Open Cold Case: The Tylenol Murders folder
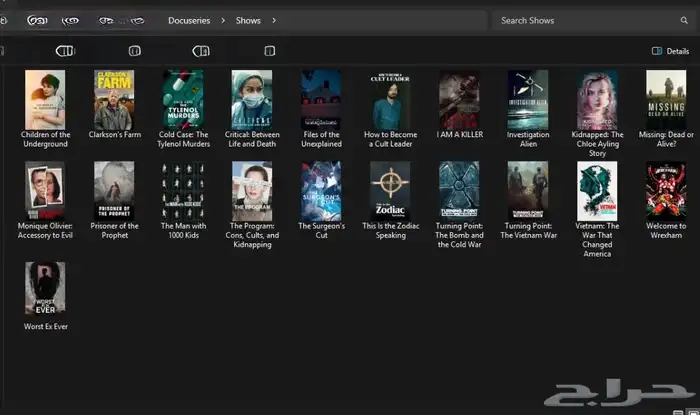 (183, 108)
